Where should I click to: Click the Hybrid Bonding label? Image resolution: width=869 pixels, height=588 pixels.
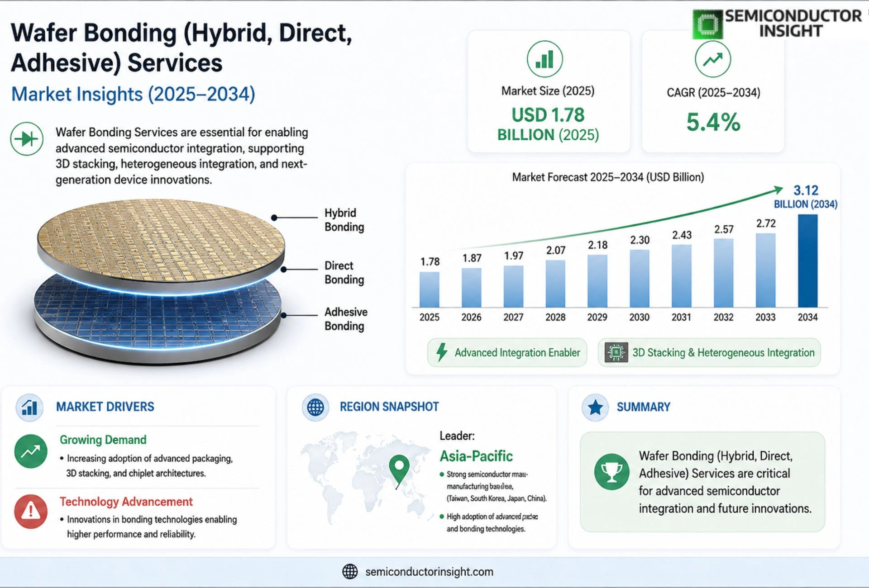[344, 220]
